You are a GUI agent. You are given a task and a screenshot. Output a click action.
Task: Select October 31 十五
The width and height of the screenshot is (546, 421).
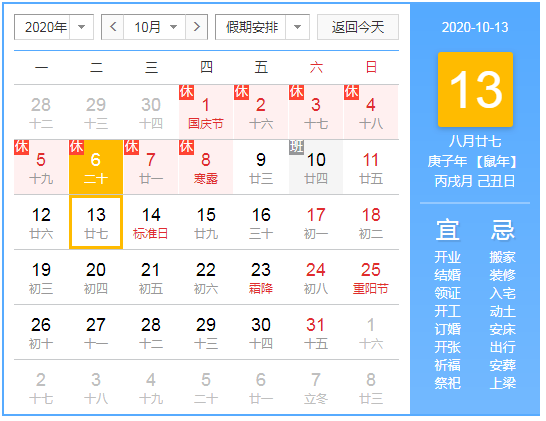(x=316, y=333)
